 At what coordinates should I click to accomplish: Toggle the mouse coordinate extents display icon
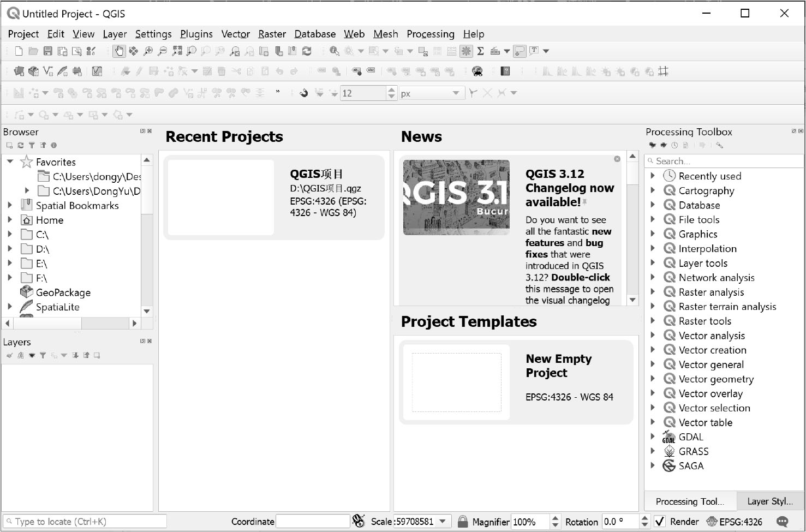pyautogui.click(x=358, y=522)
